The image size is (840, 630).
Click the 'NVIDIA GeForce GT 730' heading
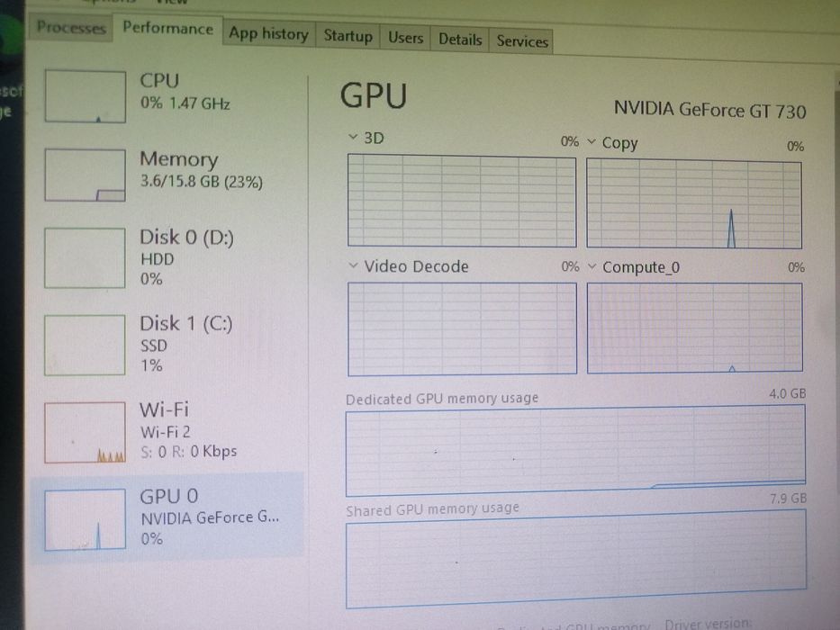click(x=709, y=111)
